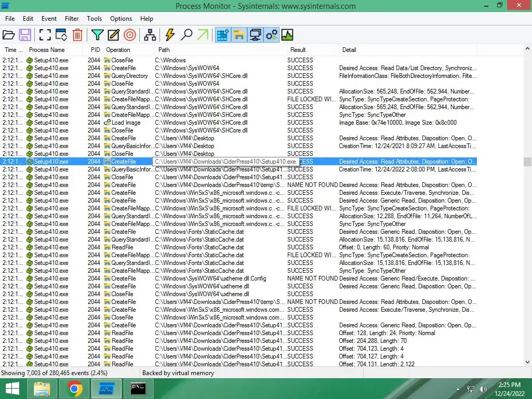
Task: Click the network tray icon
Action: [471, 389]
